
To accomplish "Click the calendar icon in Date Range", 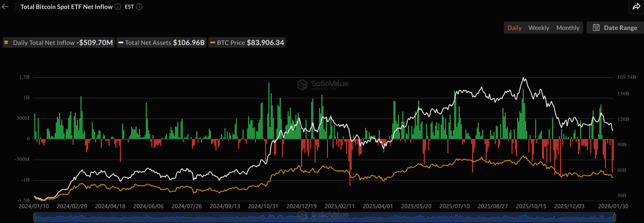I will [596, 28].
